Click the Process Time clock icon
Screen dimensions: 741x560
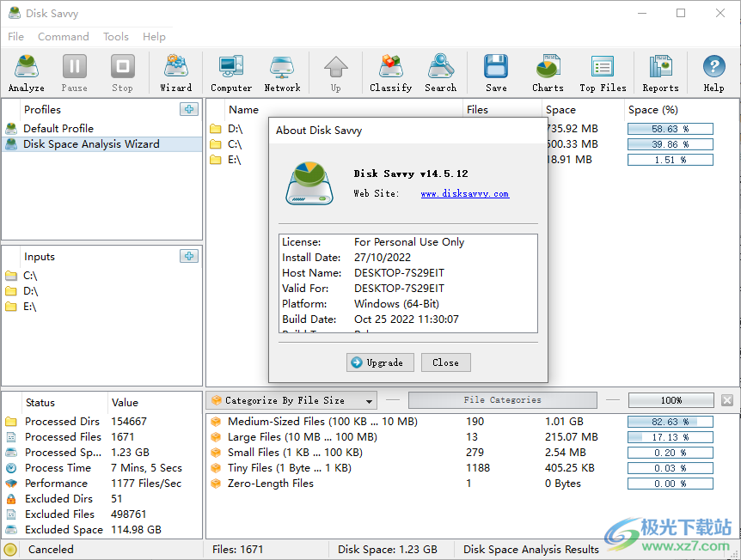11,468
